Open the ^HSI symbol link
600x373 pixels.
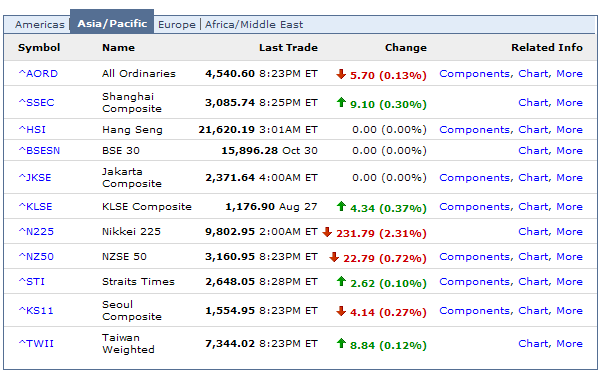[32, 130]
